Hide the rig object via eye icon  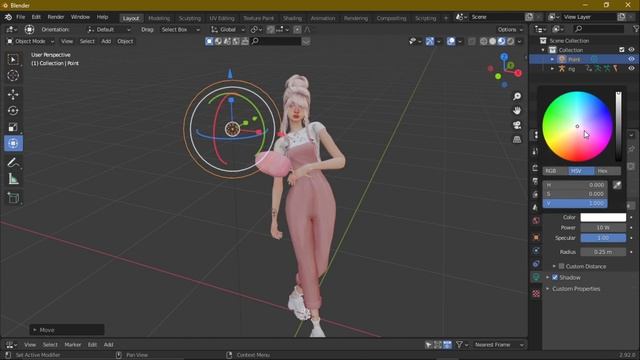tap(631, 69)
